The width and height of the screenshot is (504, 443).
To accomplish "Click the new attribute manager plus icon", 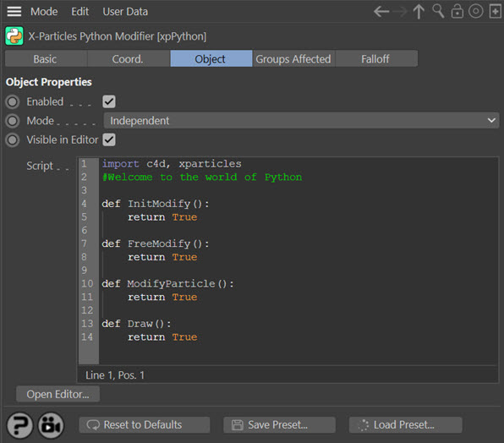I will tap(495, 12).
